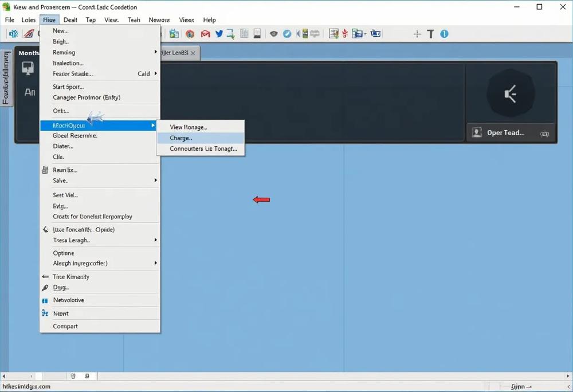Maximize the application window
Screen dimensions: 573x392
(539, 7)
